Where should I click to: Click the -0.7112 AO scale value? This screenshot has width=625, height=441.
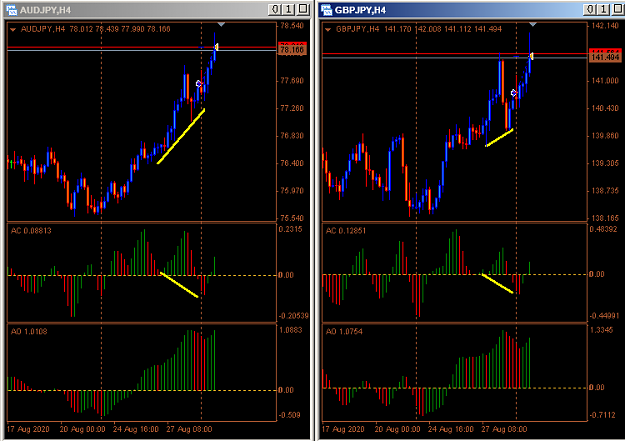point(602,415)
